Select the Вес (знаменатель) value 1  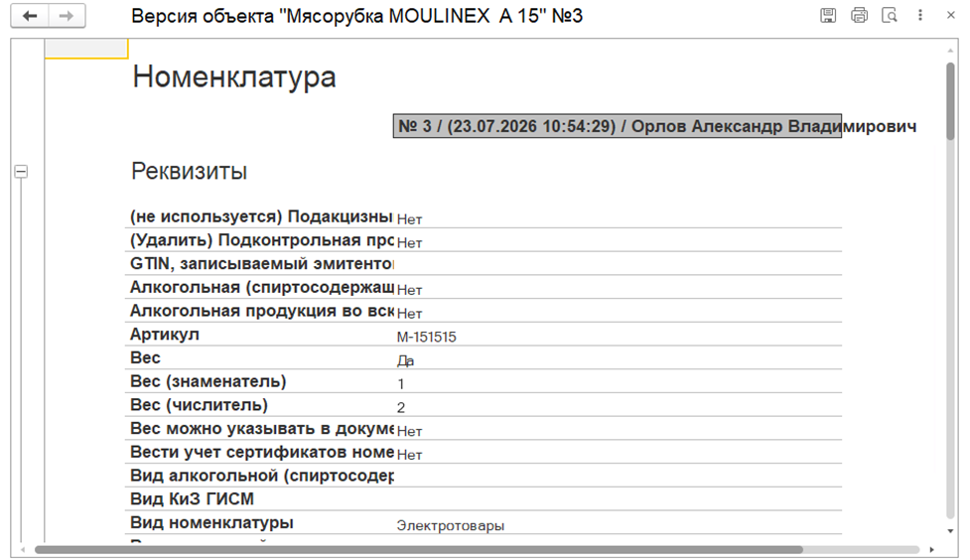click(x=401, y=384)
